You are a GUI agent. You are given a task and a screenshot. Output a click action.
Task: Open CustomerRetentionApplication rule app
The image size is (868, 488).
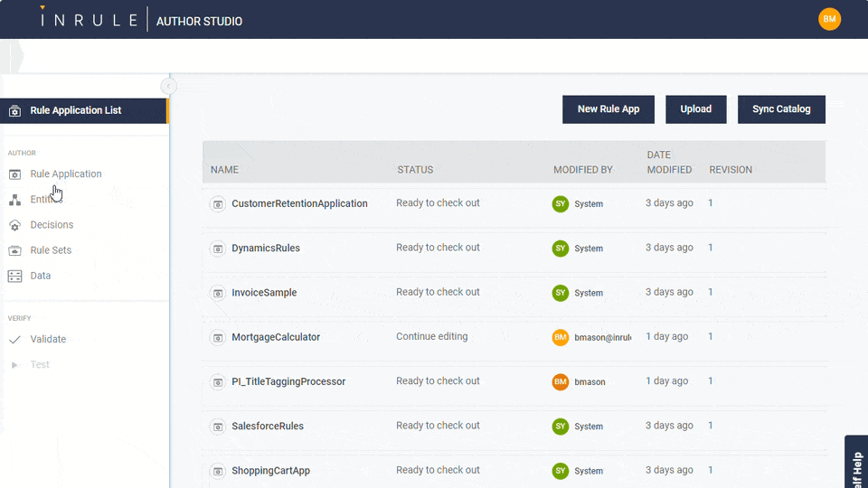[x=299, y=203]
